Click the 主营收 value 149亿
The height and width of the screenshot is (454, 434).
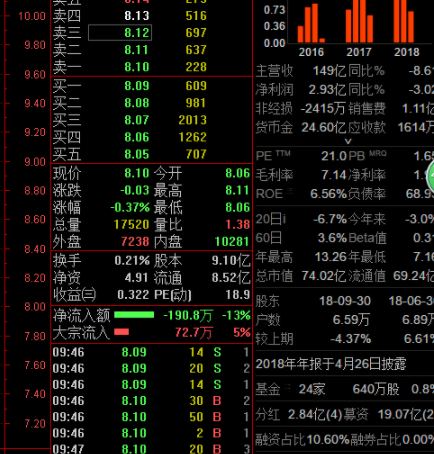point(329,71)
